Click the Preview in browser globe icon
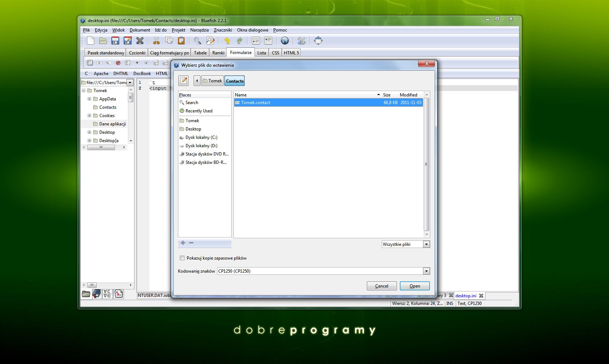 [x=285, y=41]
